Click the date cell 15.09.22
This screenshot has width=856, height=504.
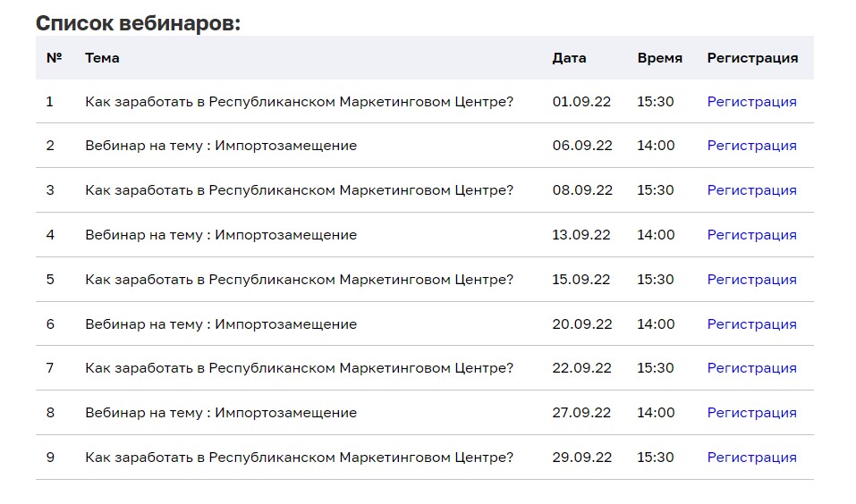[x=581, y=280]
